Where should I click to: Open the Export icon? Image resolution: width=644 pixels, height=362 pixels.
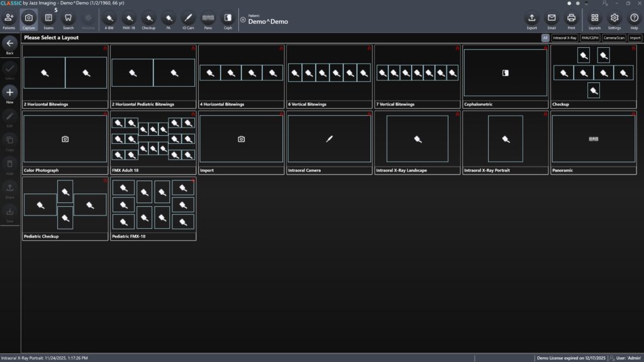tap(532, 21)
